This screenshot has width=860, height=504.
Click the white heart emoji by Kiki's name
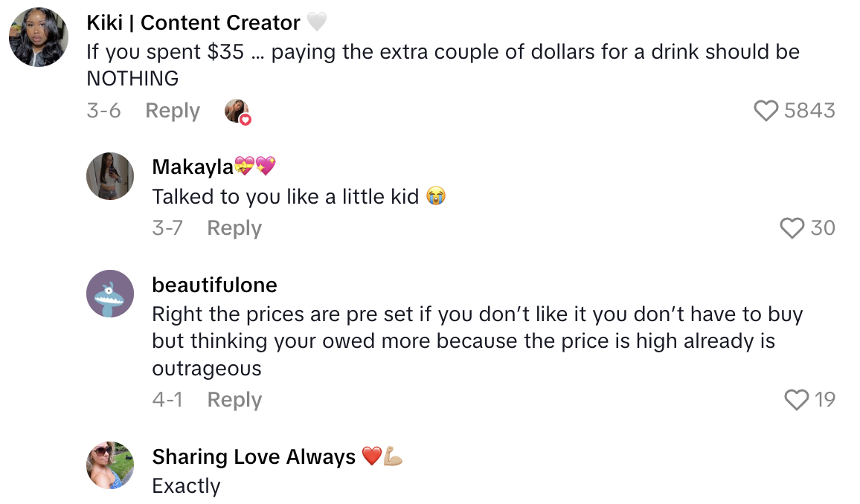[316, 23]
